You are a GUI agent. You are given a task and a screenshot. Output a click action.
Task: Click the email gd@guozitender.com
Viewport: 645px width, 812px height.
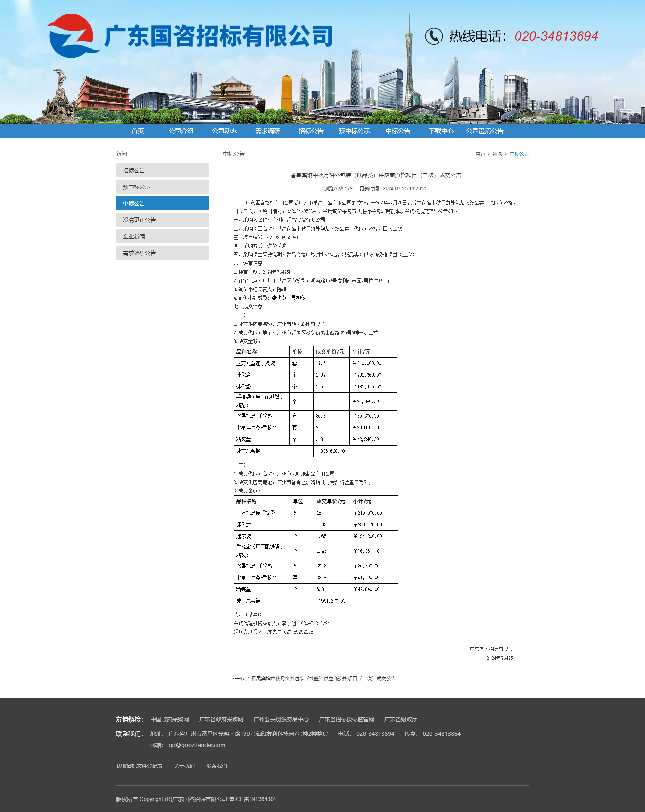(x=197, y=745)
